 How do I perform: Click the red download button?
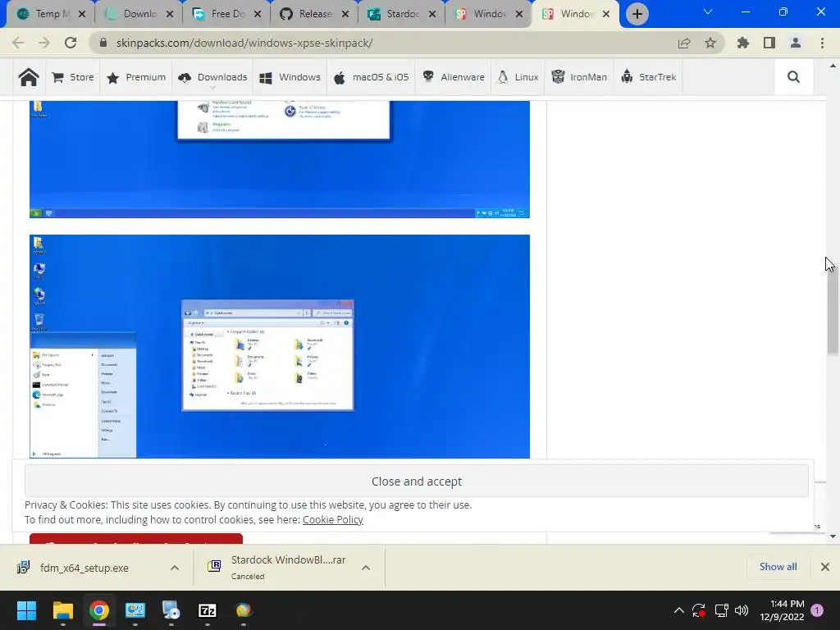pyautogui.click(x=136, y=539)
